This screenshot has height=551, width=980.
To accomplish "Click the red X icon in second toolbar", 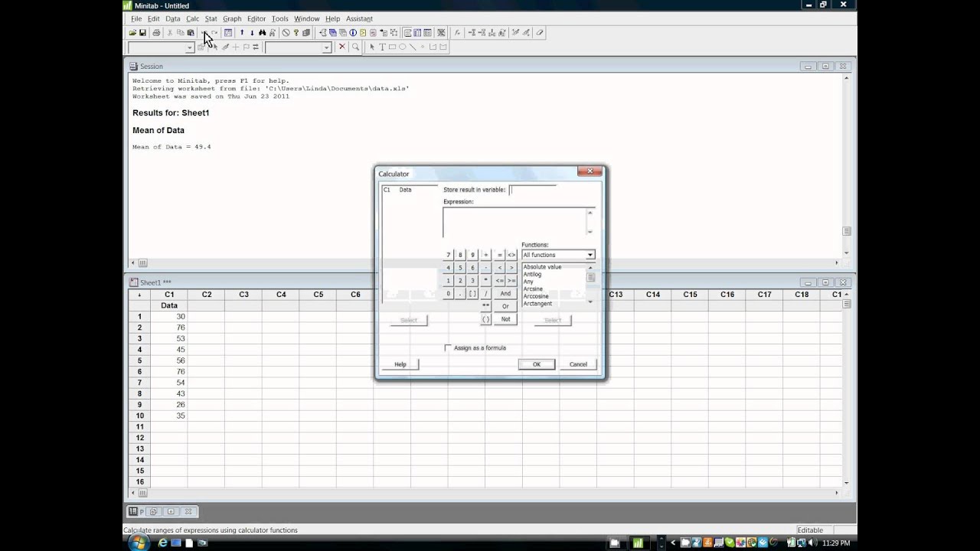I will click(x=342, y=47).
